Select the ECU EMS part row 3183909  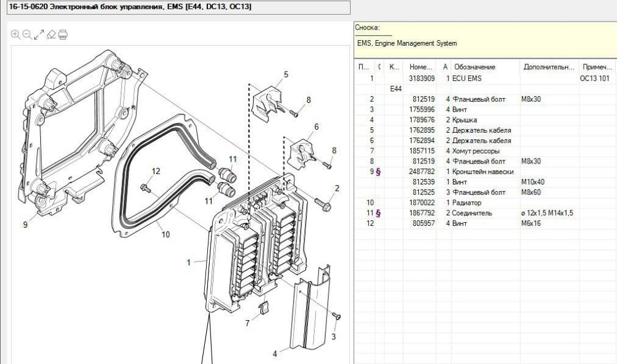[469, 78]
